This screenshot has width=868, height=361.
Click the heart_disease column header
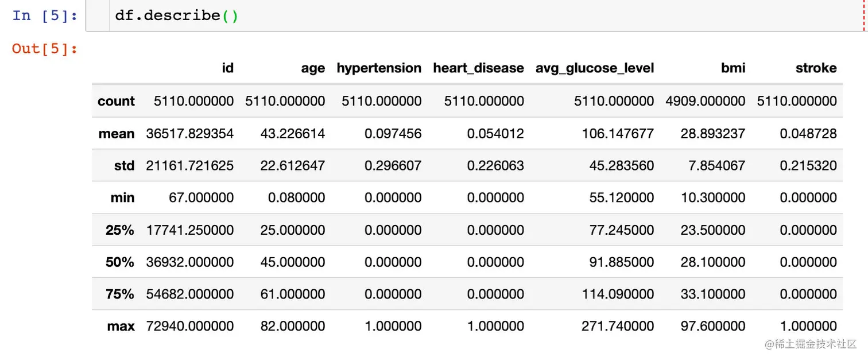point(478,68)
